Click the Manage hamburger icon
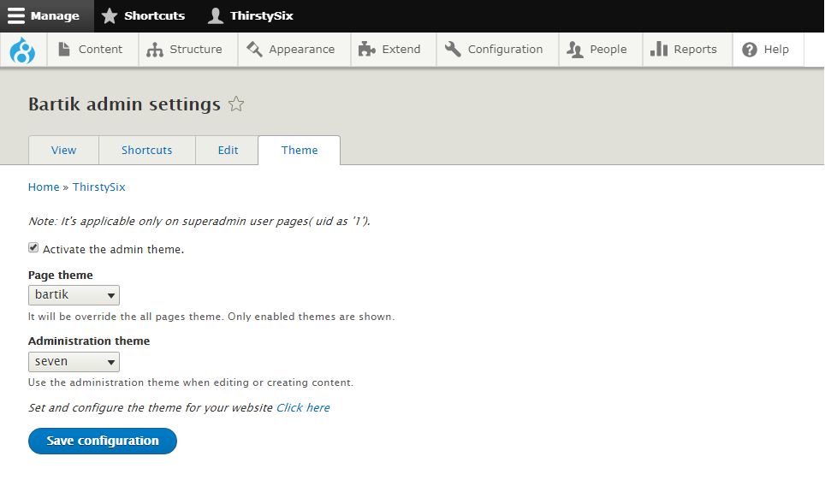825x504 pixels. point(15,15)
